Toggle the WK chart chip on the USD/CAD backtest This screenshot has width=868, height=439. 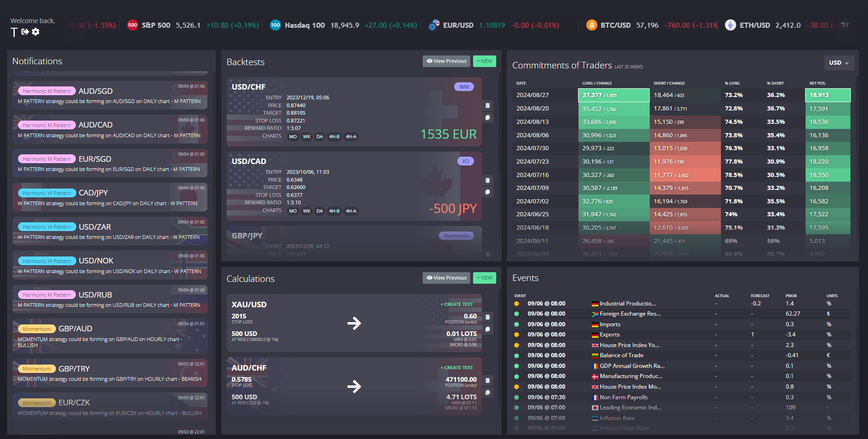pos(306,211)
